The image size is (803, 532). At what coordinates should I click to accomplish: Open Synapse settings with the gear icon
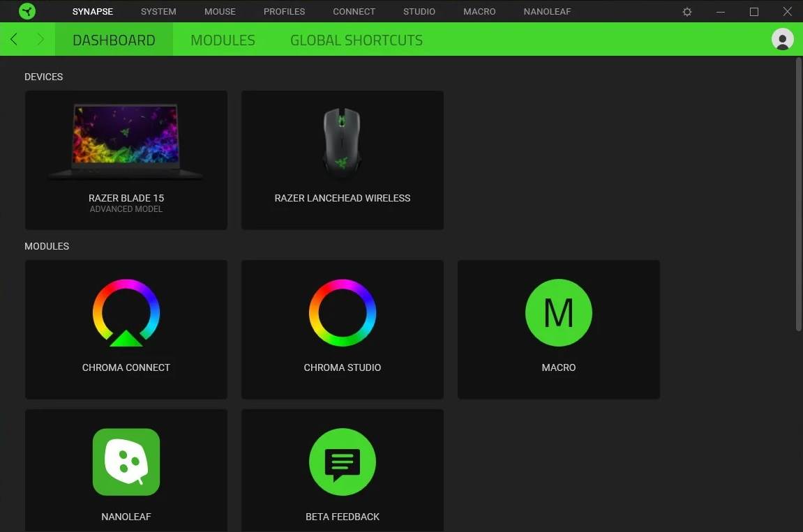coord(686,11)
